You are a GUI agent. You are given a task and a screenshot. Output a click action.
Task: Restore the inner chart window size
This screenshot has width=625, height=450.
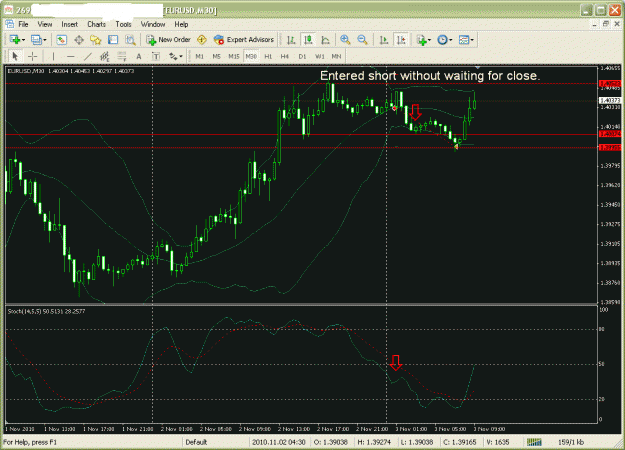[605, 24]
